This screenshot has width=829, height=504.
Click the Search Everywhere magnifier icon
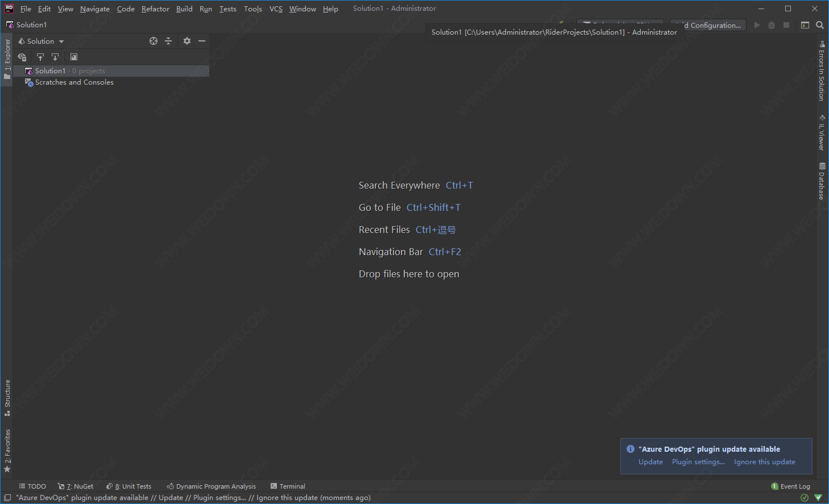coord(820,25)
